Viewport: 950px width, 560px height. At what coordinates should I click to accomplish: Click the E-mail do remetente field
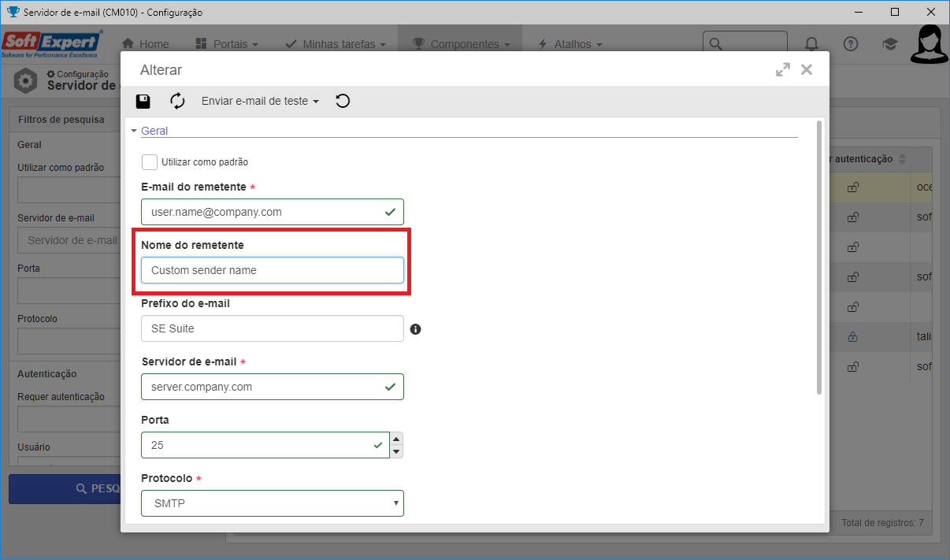coord(273,212)
